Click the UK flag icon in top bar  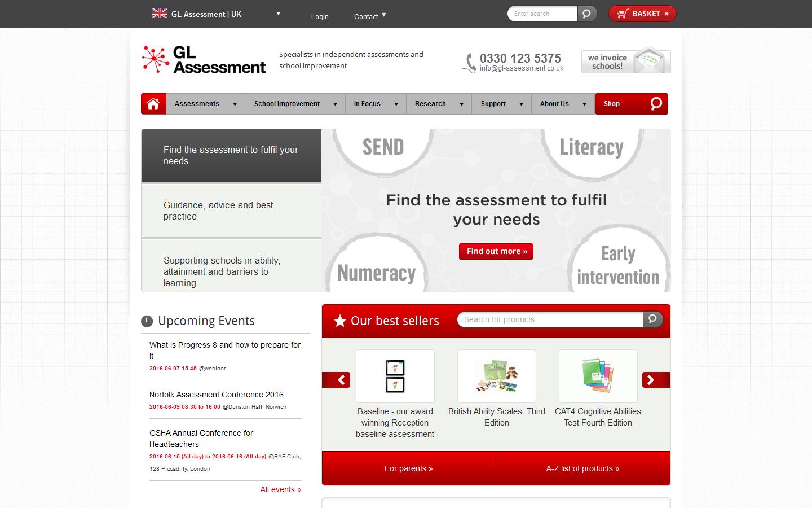click(158, 13)
